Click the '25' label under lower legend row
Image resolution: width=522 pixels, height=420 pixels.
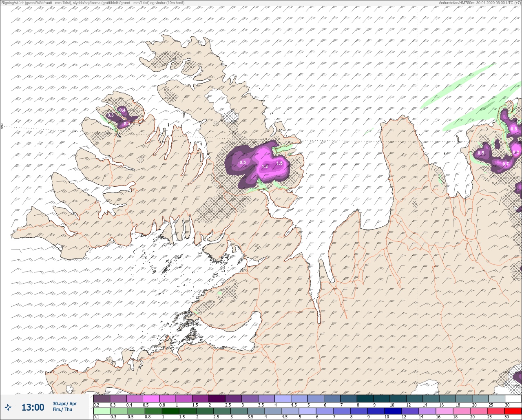click(489, 417)
